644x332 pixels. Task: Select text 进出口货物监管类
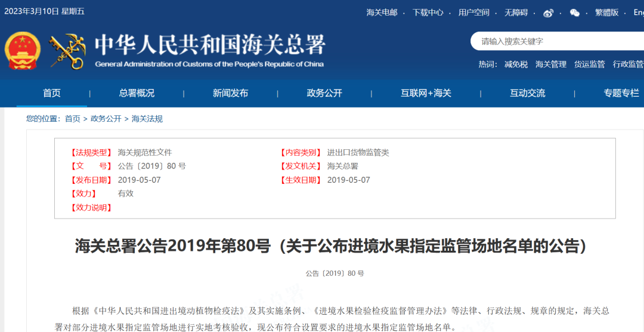click(x=358, y=153)
